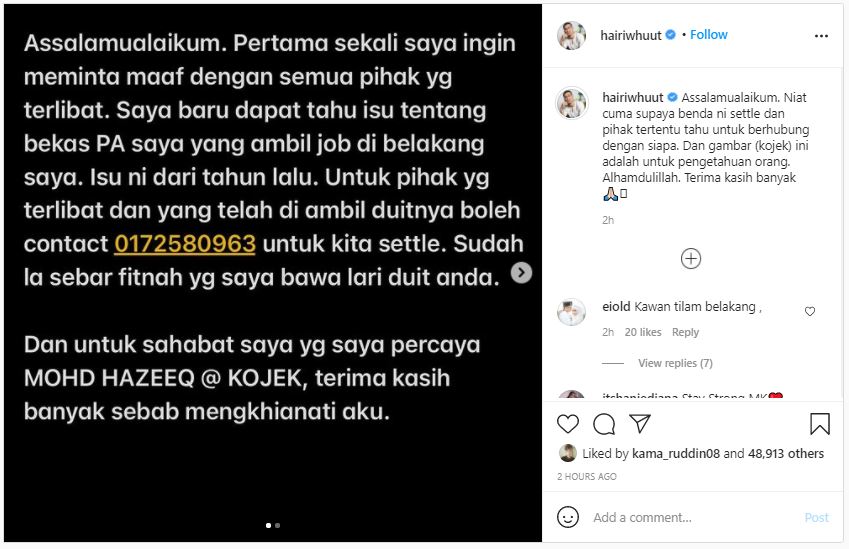Load more comments with the plus circle
The image size is (849, 549).
[690, 258]
